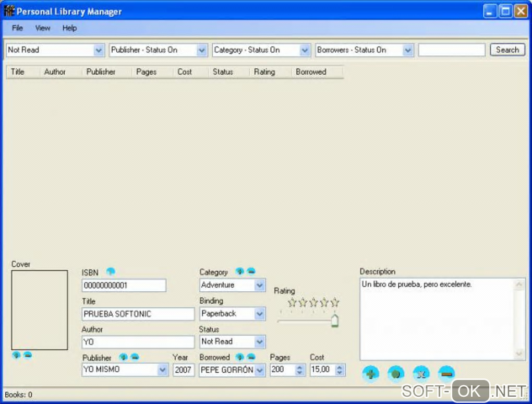Click the Cost spinner arrows

[x=340, y=370]
